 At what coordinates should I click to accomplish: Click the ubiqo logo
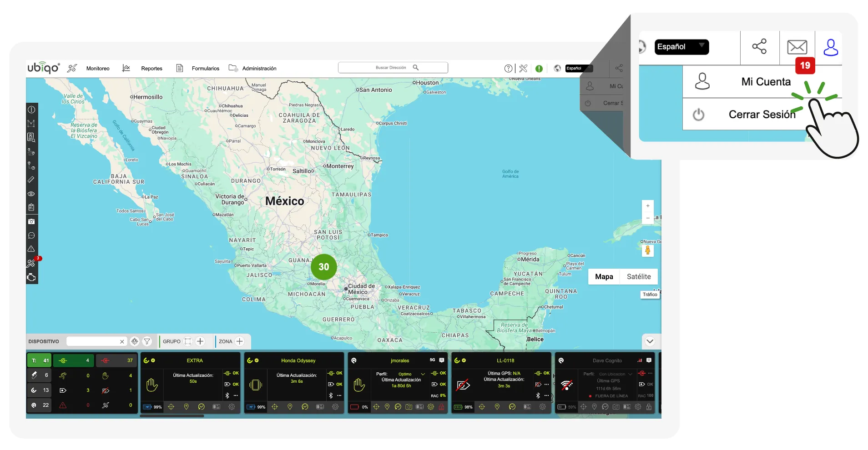point(44,68)
